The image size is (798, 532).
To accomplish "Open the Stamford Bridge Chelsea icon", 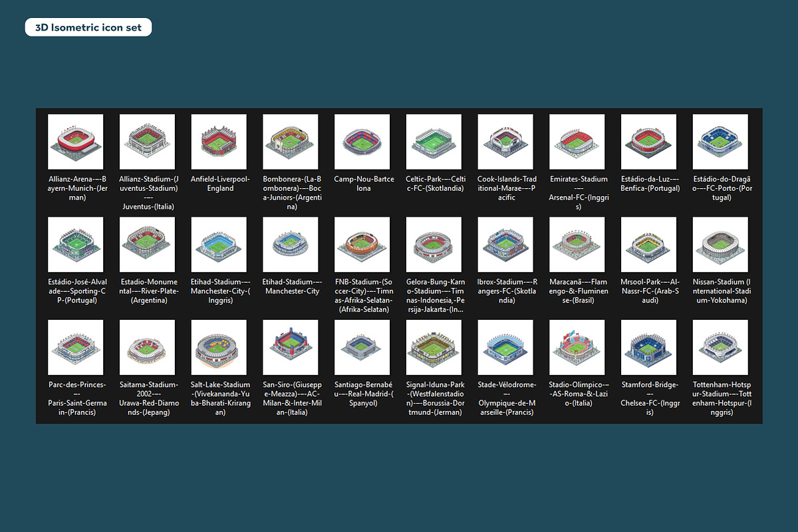I will coord(649,347).
